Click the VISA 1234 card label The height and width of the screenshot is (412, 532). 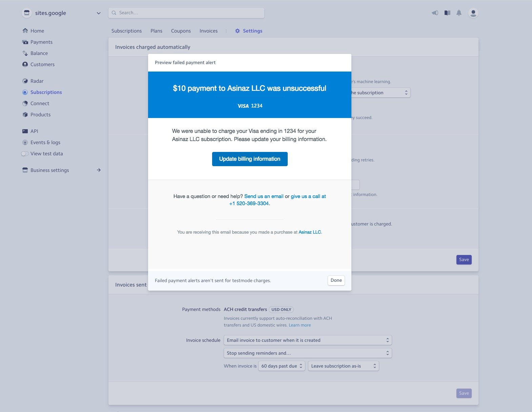pyautogui.click(x=250, y=106)
